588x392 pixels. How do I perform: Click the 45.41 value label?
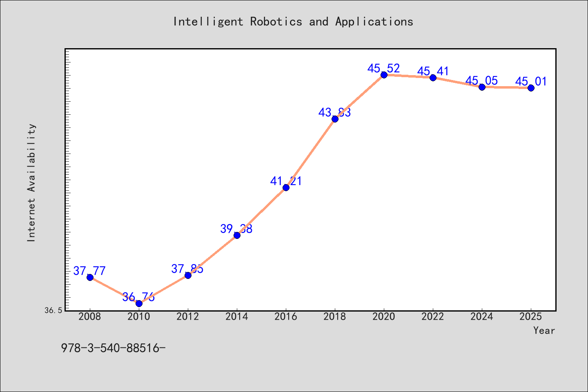pos(433,71)
